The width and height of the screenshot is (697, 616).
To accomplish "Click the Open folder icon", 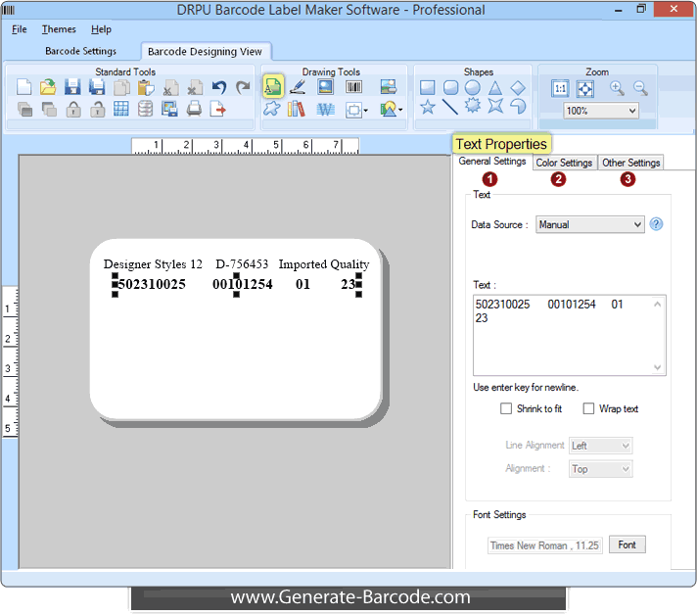I will coord(48,87).
